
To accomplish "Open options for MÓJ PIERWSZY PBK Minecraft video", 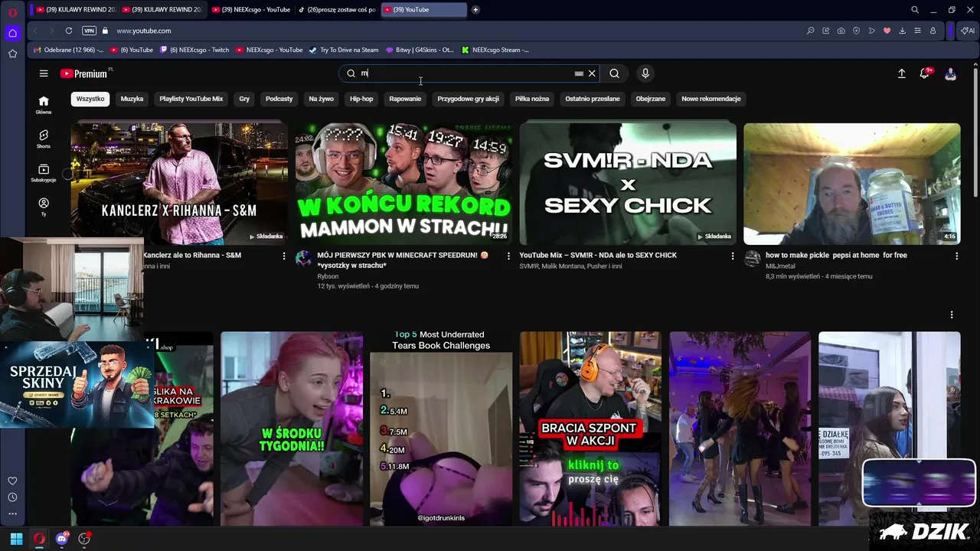I will 508,256.
